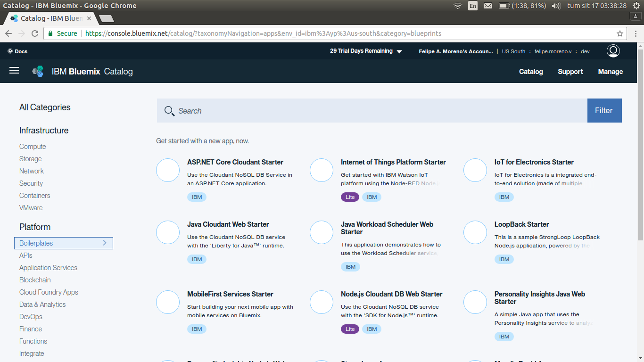Select the Cloud Foundry Apps category
This screenshot has height=362, width=644.
click(49, 292)
